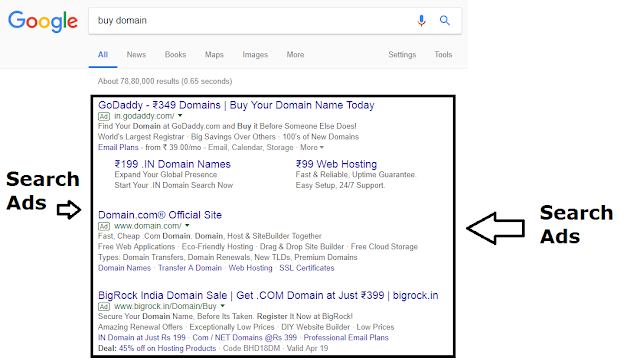640x361 pixels.
Task: Expand the arrow next to www.bigrock.in/Domain/Buy
Action: tap(222, 306)
